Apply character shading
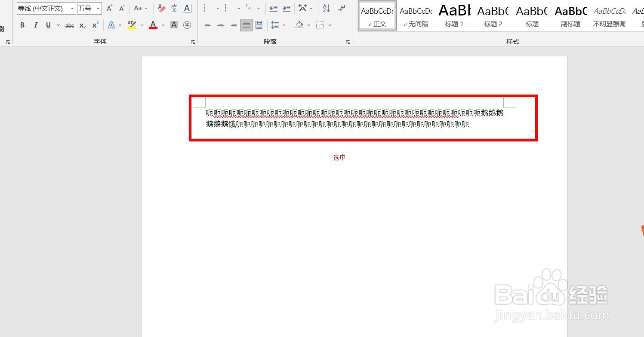 pos(174,25)
